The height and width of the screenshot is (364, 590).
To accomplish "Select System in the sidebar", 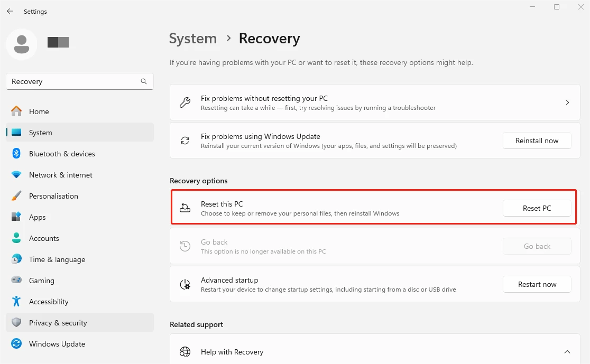I will tap(80, 133).
